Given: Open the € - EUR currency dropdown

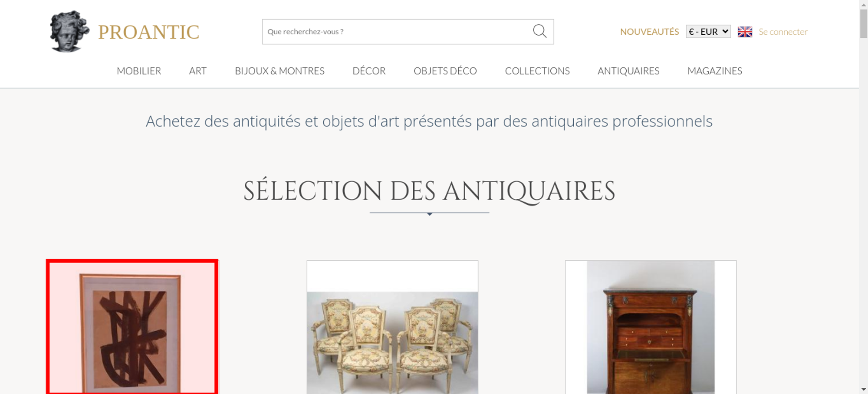Looking at the screenshot, I should pos(708,32).
